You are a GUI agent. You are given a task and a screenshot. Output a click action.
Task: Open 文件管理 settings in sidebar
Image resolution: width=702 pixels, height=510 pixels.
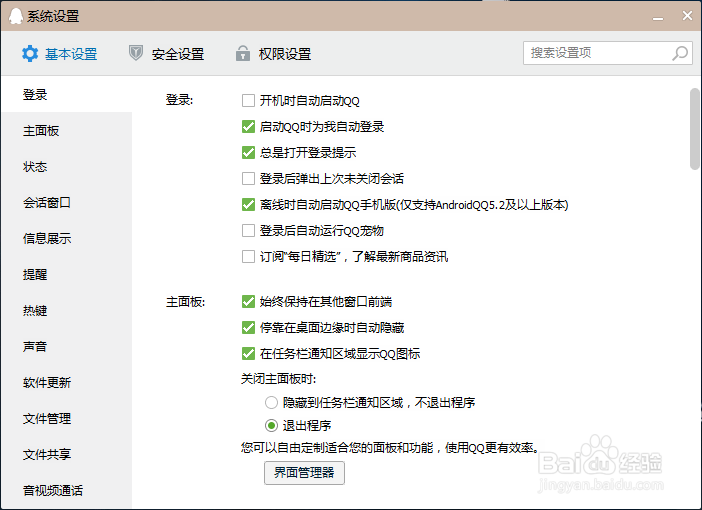tap(67, 418)
